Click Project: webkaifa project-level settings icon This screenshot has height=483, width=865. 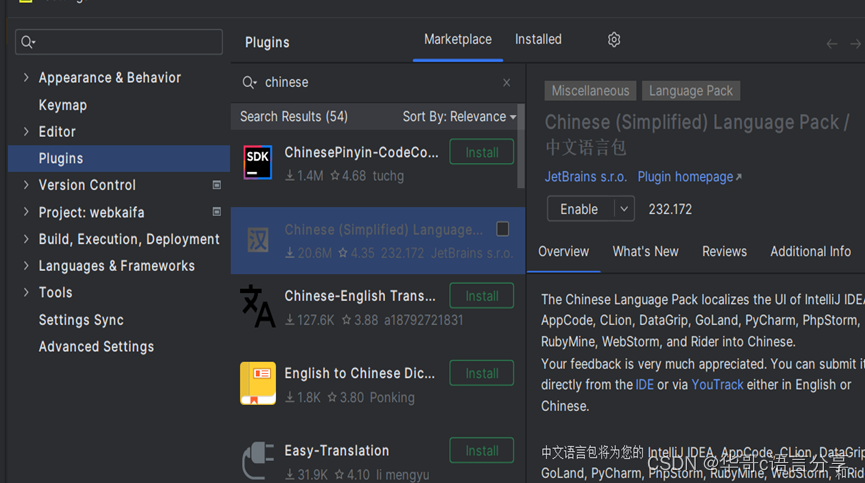[217, 212]
